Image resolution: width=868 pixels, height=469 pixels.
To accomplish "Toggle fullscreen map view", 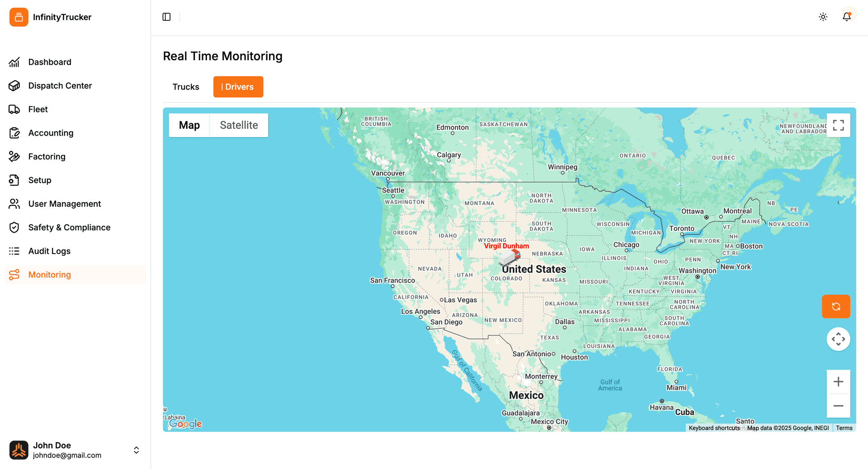I will pos(838,125).
